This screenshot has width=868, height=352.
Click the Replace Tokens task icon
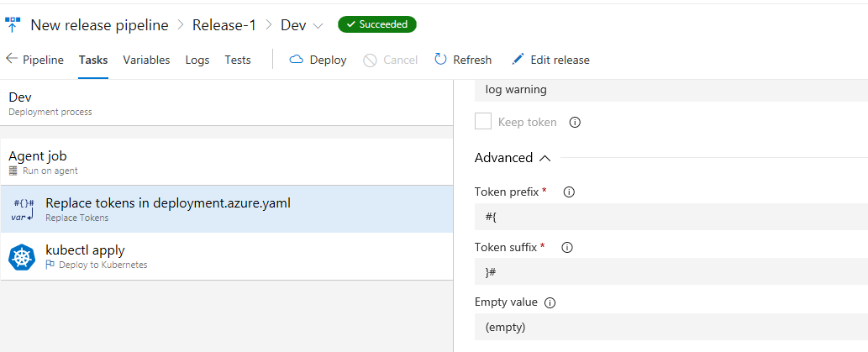[x=23, y=209]
